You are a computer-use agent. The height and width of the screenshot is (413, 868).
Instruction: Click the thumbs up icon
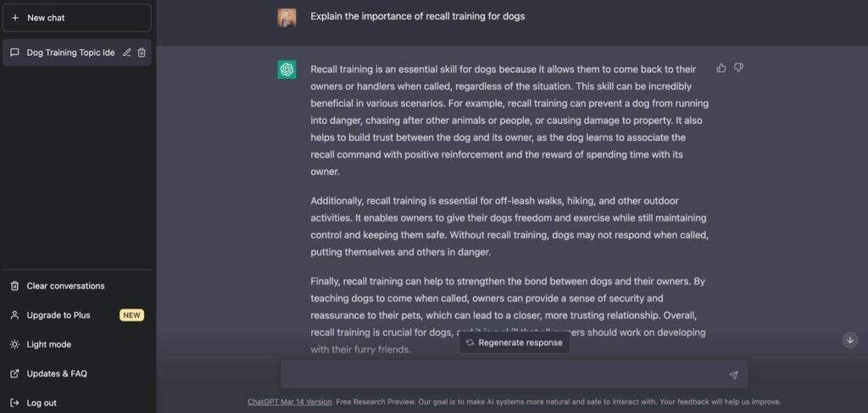[721, 68]
